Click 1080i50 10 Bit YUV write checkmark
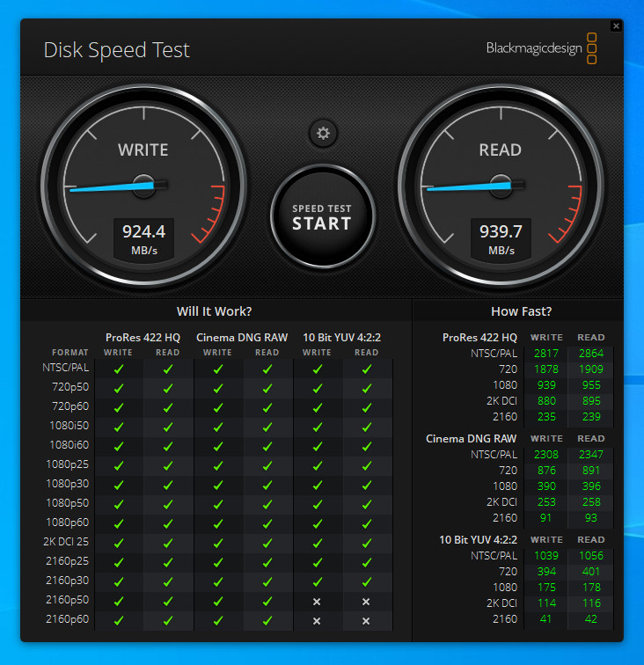Image resolution: width=644 pixels, height=665 pixels. point(318,427)
